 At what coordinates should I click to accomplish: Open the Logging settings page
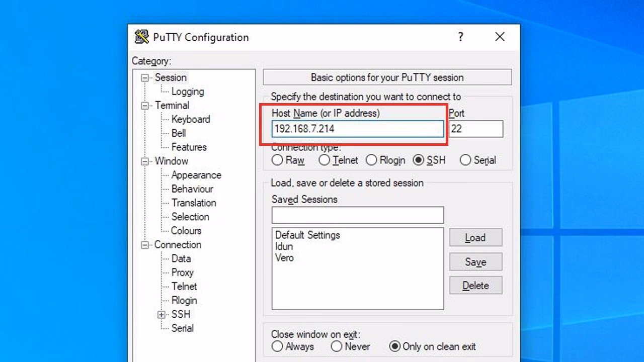tap(188, 92)
